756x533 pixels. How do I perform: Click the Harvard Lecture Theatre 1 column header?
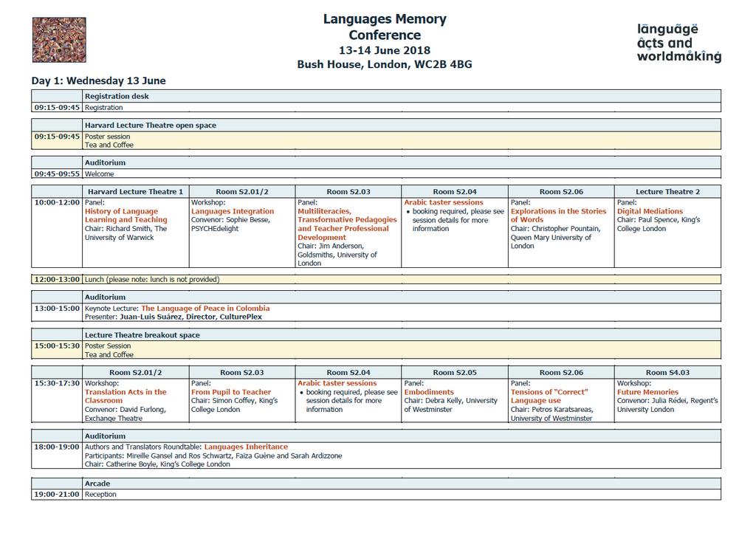(x=134, y=192)
